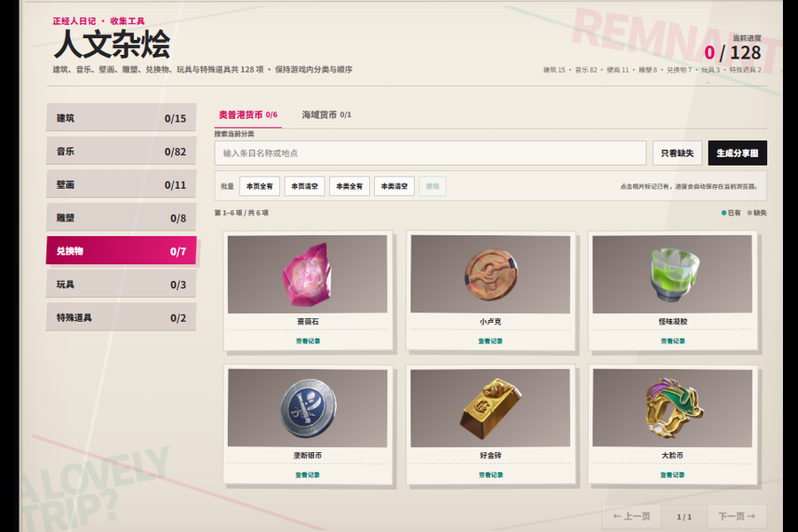
Task: Select the 雕塑 category
Action: [121, 218]
